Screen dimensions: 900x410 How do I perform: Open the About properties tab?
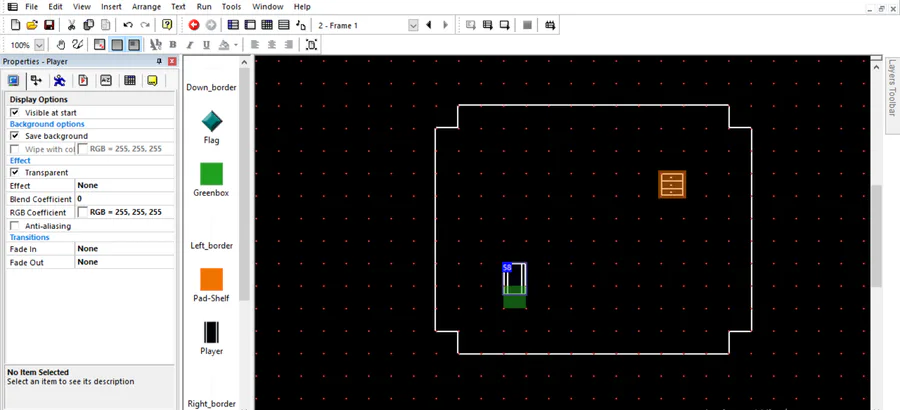point(152,80)
